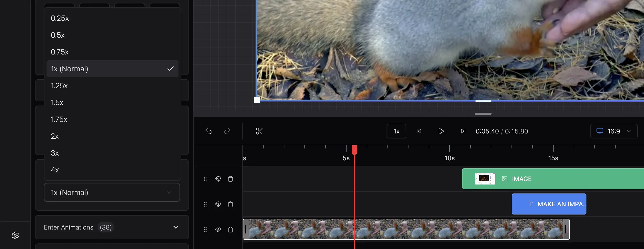Choose 0.5x from the speed list

pyautogui.click(x=113, y=35)
